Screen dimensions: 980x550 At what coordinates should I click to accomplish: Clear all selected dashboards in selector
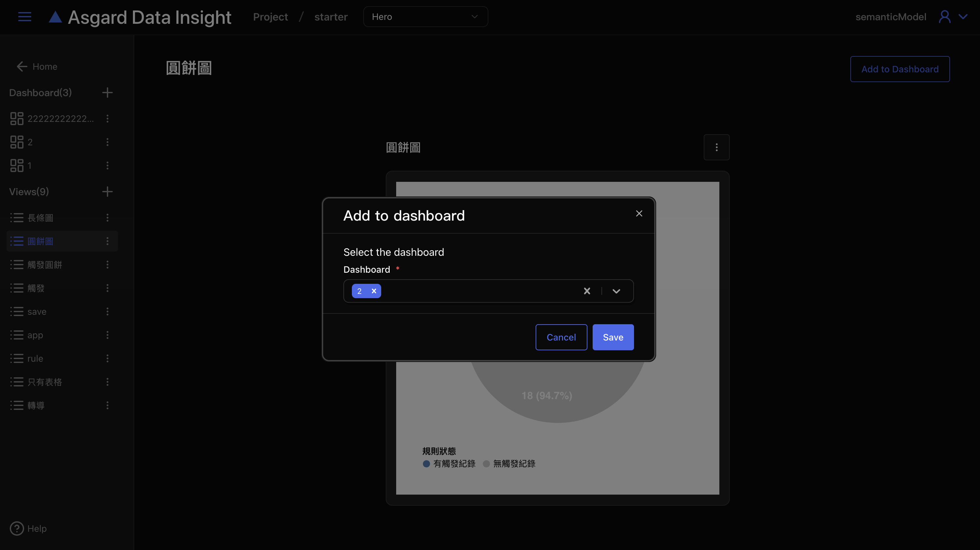tap(587, 291)
